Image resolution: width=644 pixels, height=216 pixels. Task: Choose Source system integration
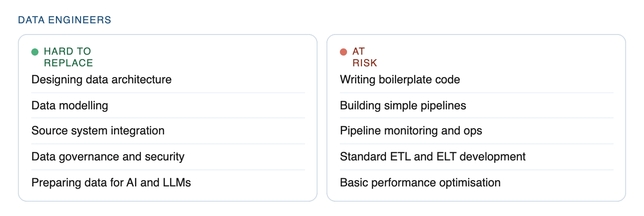click(x=98, y=131)
